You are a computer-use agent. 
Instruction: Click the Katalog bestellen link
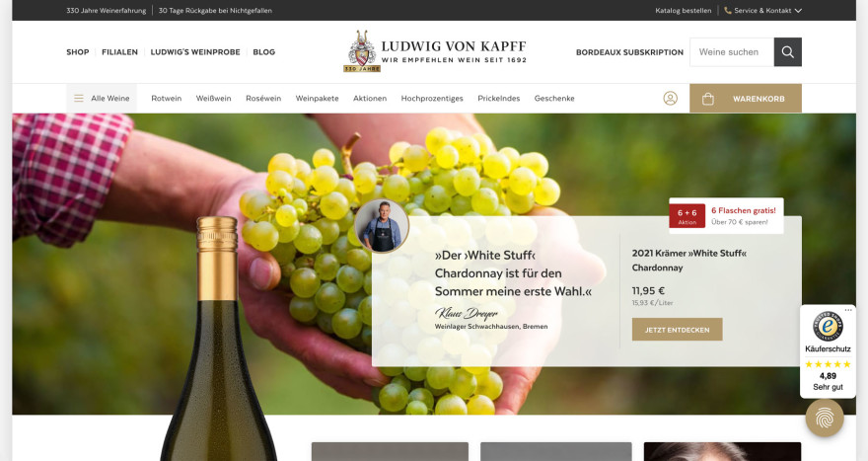[684, 11]
